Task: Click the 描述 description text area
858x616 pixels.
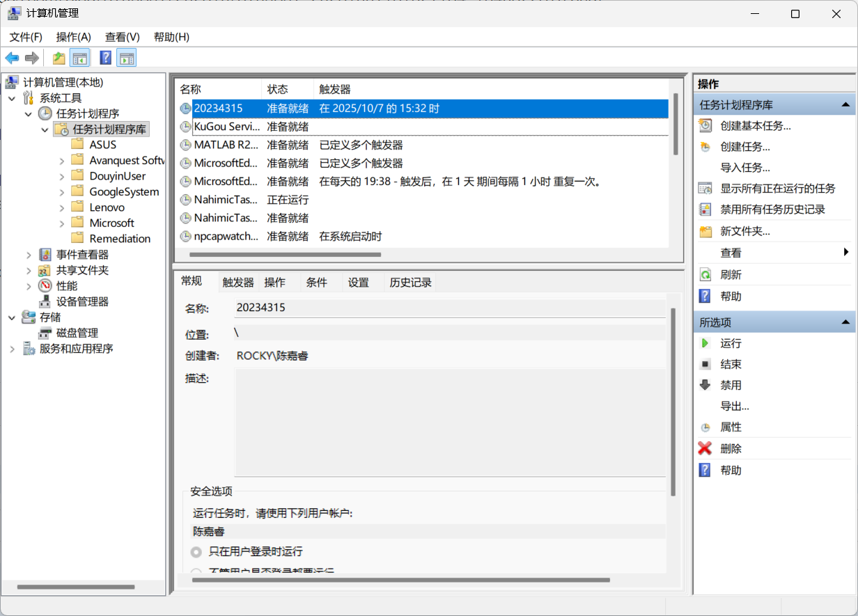Action: click(x=450, y=423)
